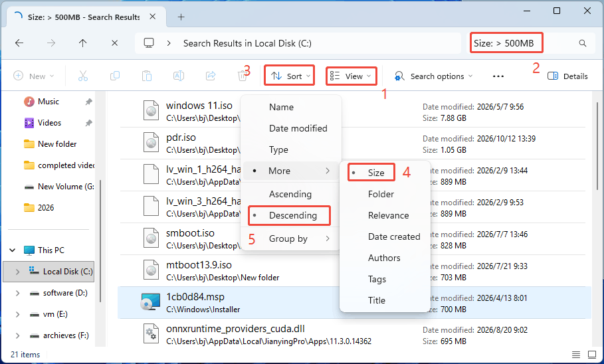The width and height of the screenshot is (604, 364).
Task: Click the pdr.iso disc icon
Action: click(151, 142)
